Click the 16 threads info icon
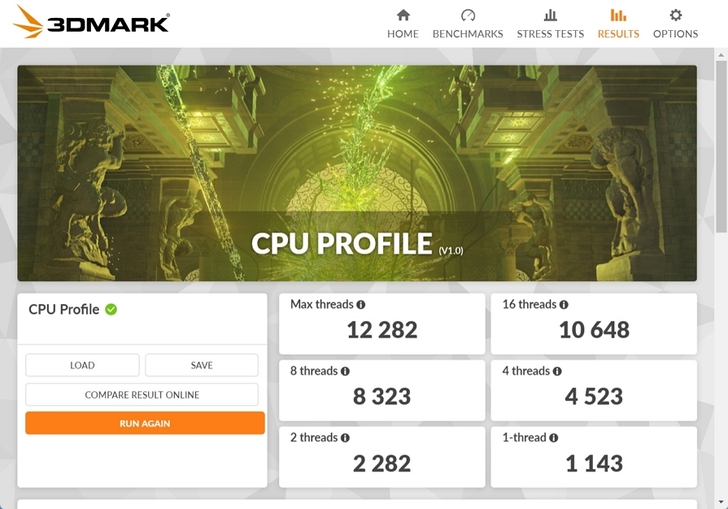 point(564,305)
